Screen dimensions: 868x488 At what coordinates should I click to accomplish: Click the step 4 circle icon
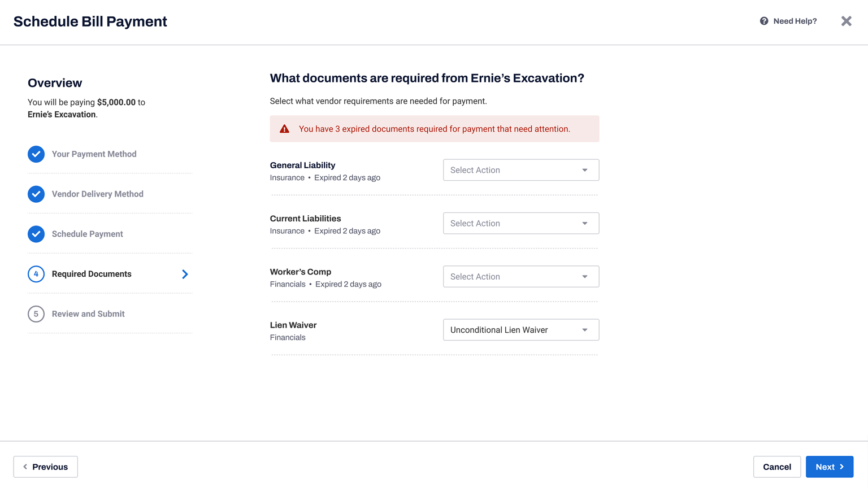pyautogui.click(x=36, y=274)
